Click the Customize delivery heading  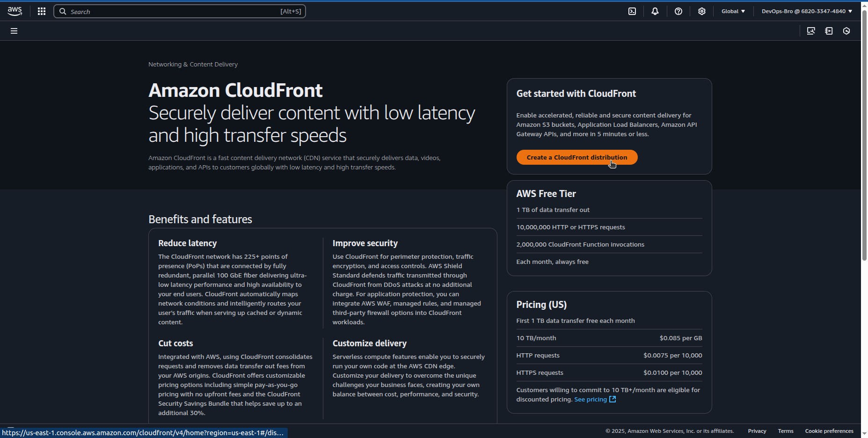[369, 343]
